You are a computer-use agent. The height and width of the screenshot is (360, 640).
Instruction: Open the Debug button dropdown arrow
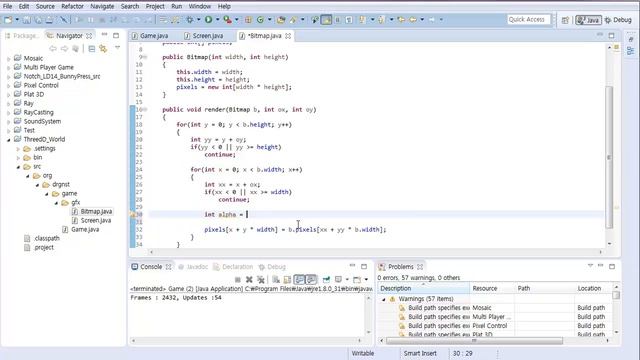198,20
